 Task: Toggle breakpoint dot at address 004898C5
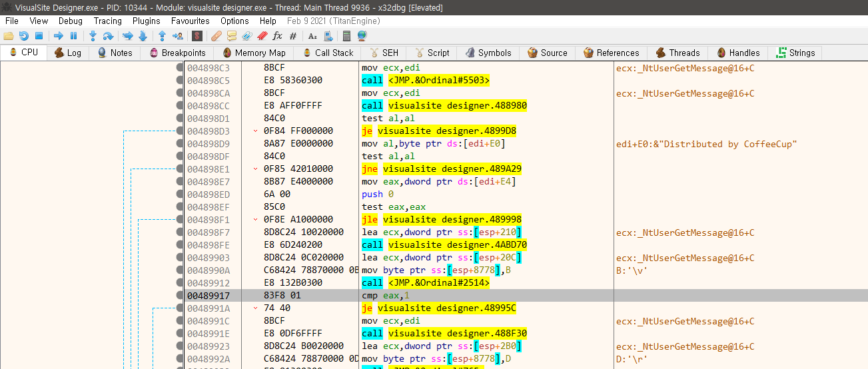click(180, 81)
